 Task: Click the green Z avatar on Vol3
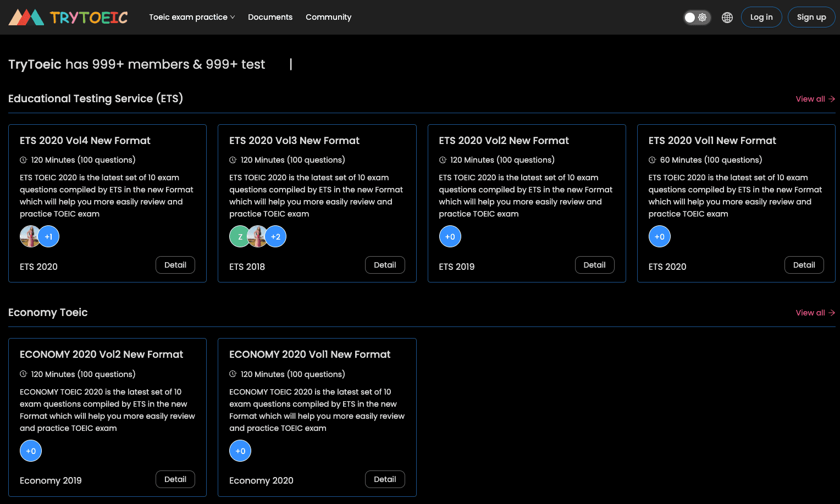(240, 237)
